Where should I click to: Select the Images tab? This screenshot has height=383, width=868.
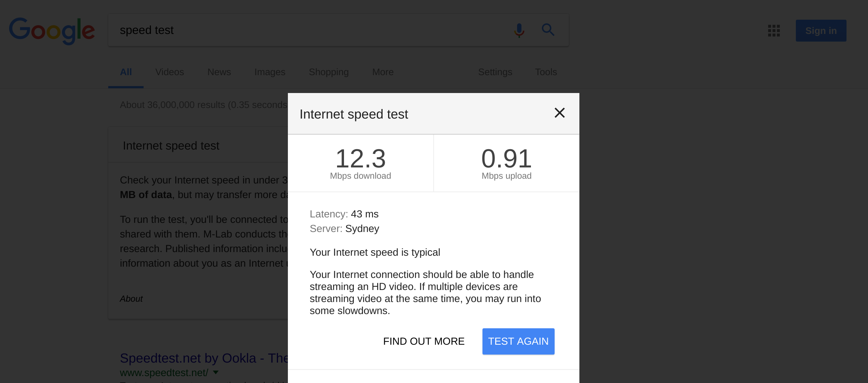tap(270, 72)
